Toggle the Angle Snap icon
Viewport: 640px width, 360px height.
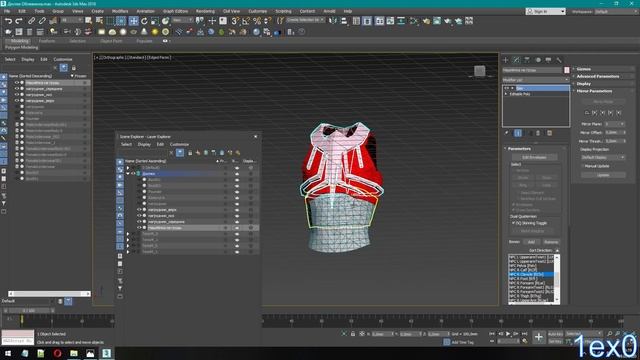[x=246, y=21]
